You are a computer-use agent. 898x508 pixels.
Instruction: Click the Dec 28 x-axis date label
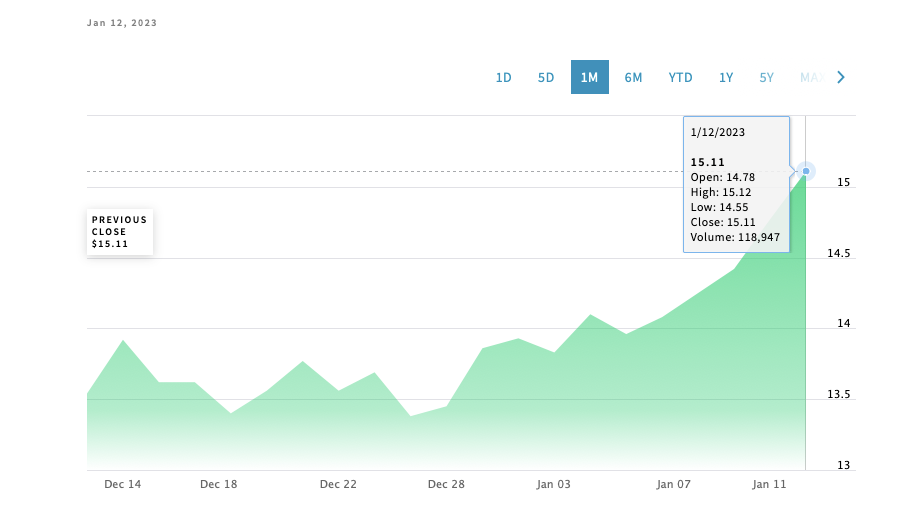[x=446, y=485]
